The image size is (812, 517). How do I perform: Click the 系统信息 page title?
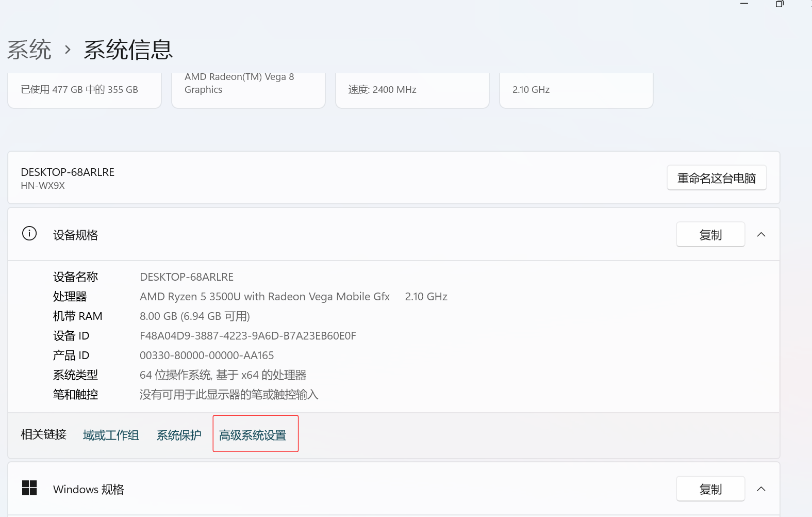(128, 50)
